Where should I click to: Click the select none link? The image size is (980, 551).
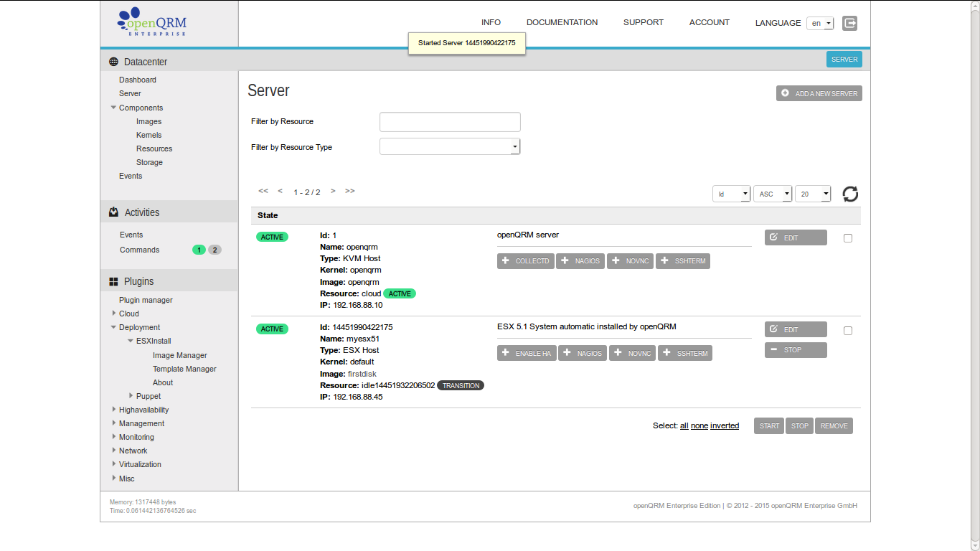click(699, 425)
